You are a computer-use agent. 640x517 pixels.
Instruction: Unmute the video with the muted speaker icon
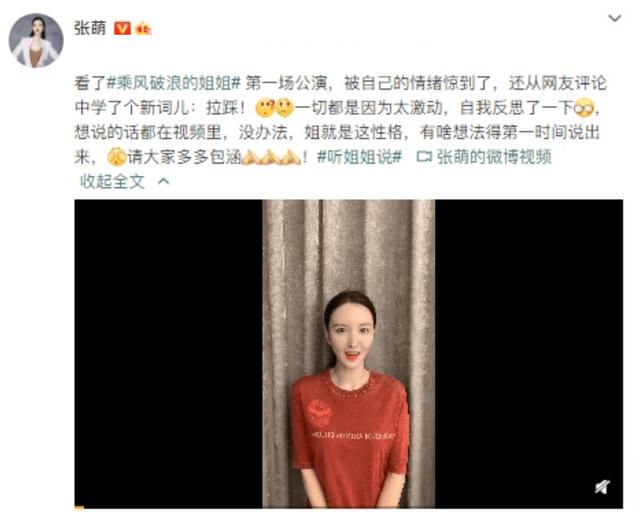pos(602,486)
